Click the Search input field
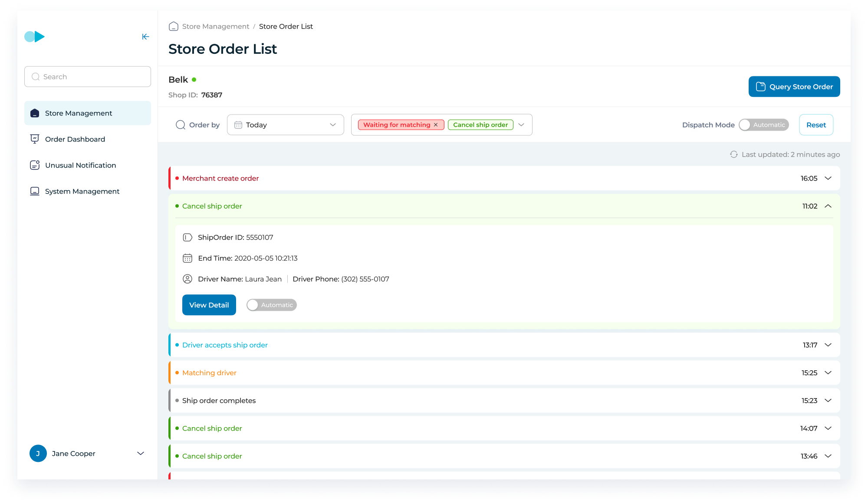 pos(88,77)
